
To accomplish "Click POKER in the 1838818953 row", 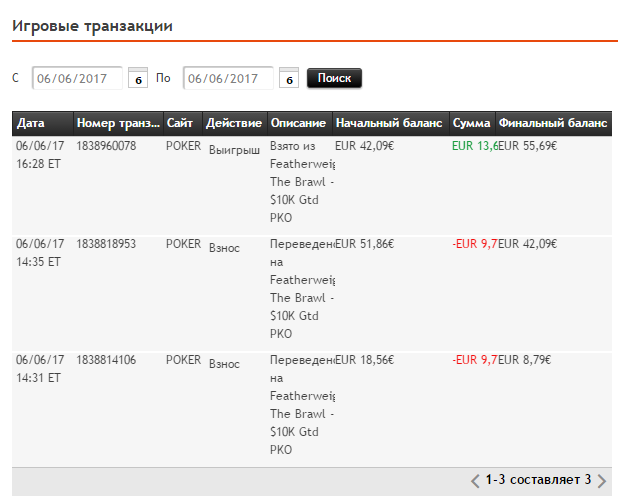I will click(x=183, y=244).
